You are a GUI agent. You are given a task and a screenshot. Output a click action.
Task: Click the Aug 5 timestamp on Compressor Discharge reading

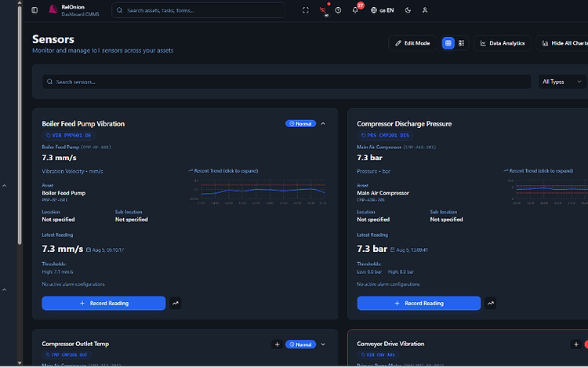pos(409,250)
